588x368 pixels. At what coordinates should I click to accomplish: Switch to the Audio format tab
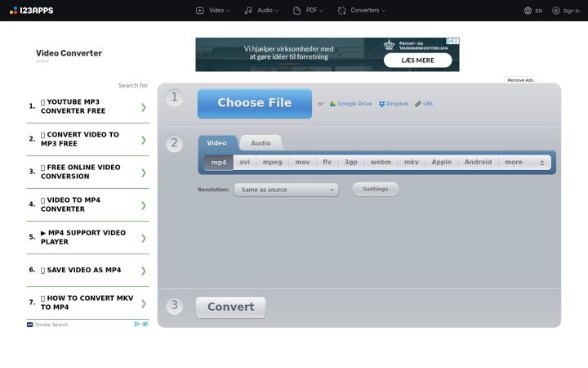(261, 143)
